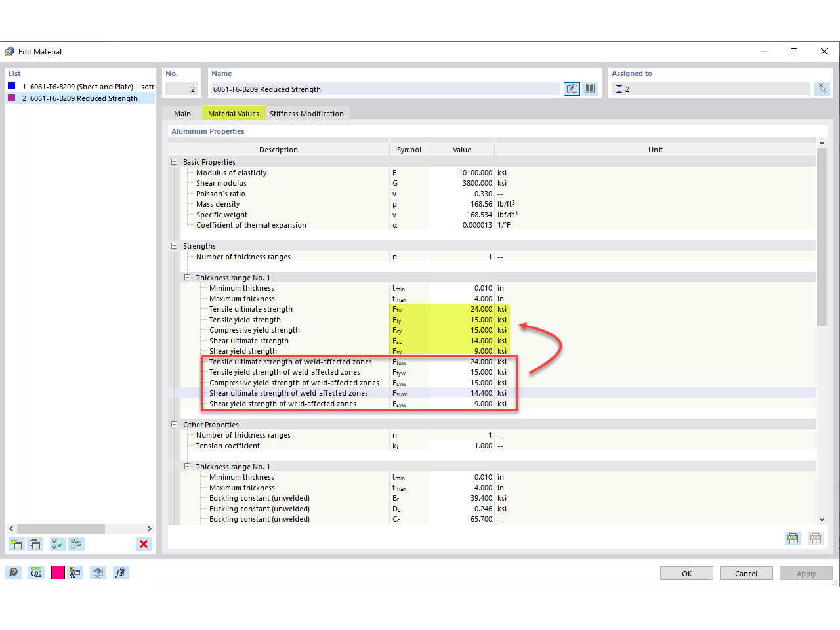
Task: Collapse the Other Properties section
Action: click(x=175, y=425)
